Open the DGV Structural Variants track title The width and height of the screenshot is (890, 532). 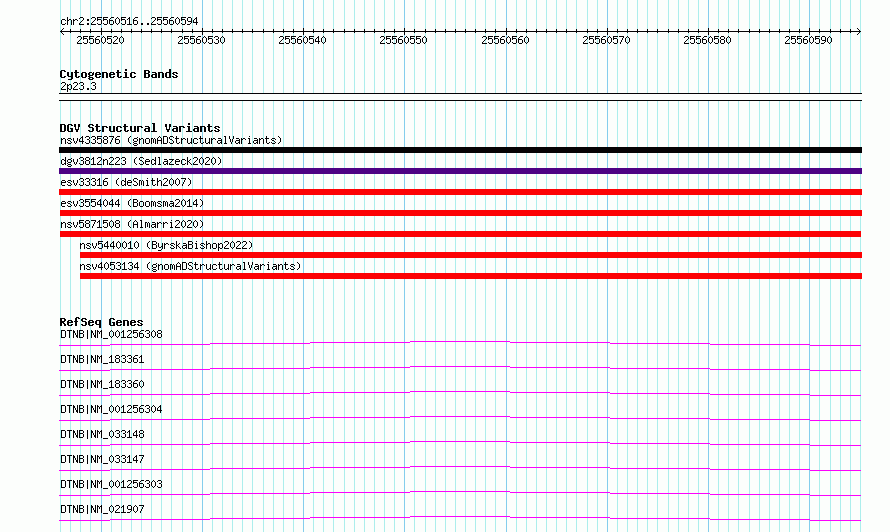(140, 128)
